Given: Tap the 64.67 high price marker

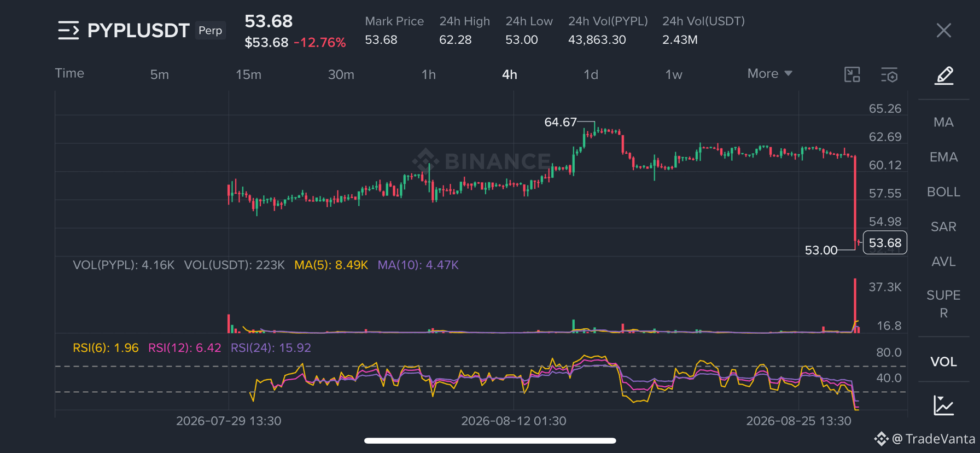Looking at the screenshot, I should point(561,122).
